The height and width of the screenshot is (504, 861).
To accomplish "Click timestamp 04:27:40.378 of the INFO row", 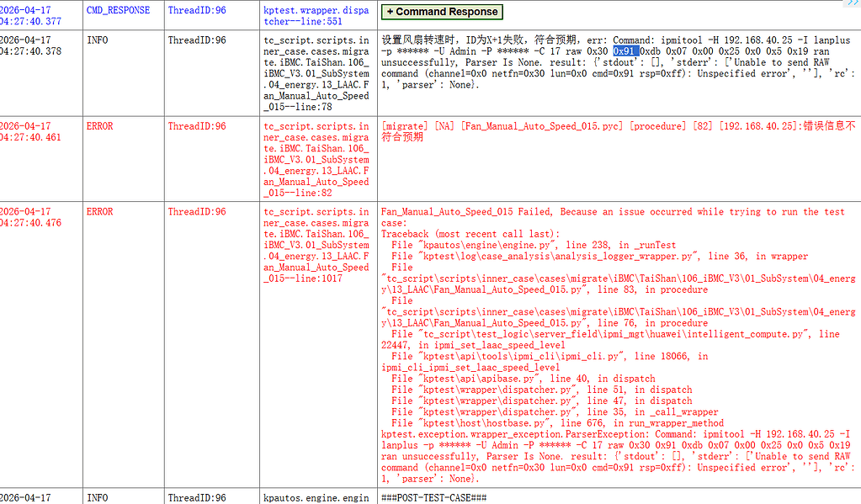I will tap(31, 51).
